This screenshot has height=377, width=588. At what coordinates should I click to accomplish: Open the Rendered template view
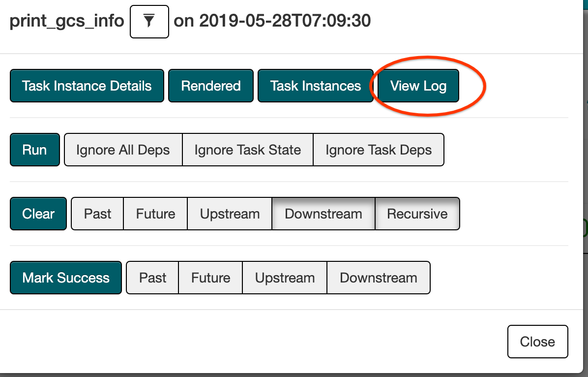click(x=210, y=86)
